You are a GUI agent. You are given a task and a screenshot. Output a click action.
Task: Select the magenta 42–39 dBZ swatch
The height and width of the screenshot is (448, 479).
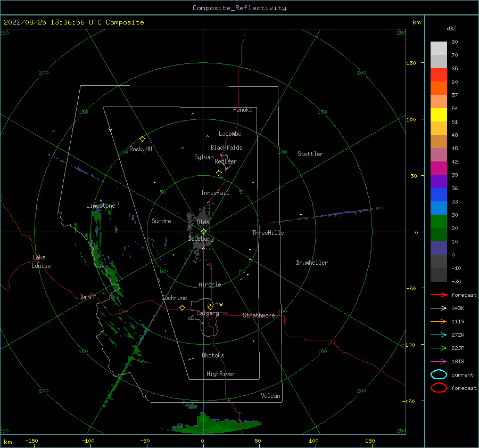click(439, 168)
